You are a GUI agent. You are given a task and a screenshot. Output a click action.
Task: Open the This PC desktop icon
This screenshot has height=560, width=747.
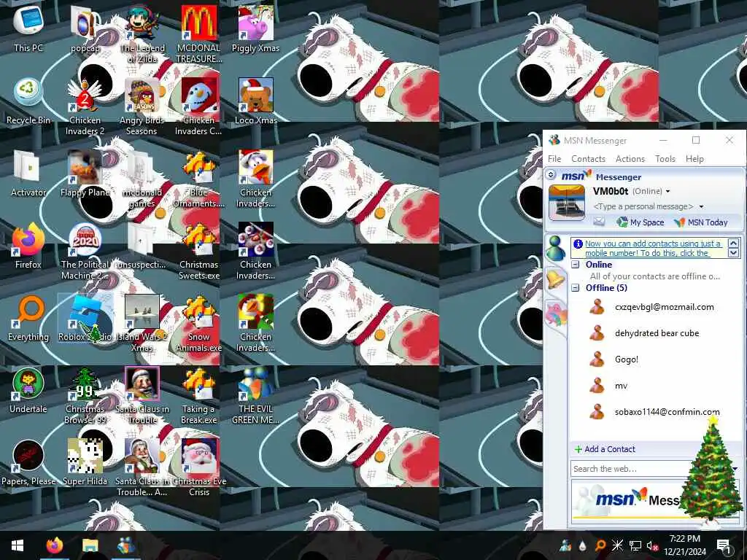click(x=28, y=29)
